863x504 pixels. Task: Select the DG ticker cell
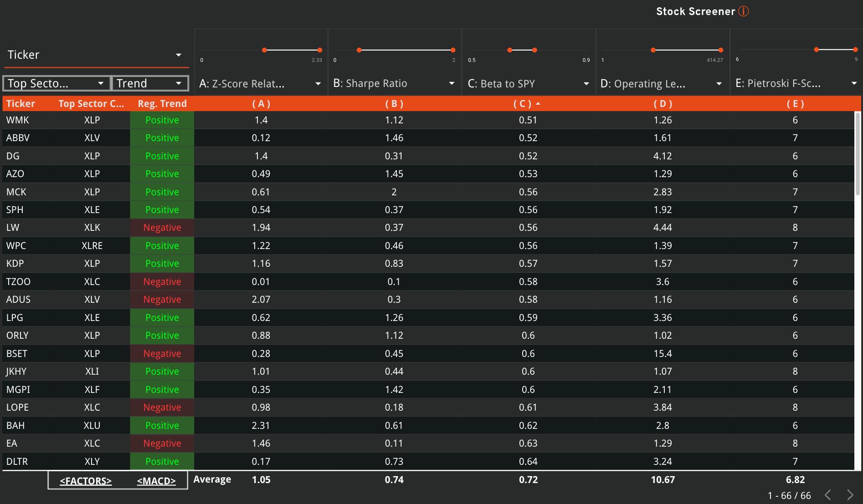click(13, 156)
